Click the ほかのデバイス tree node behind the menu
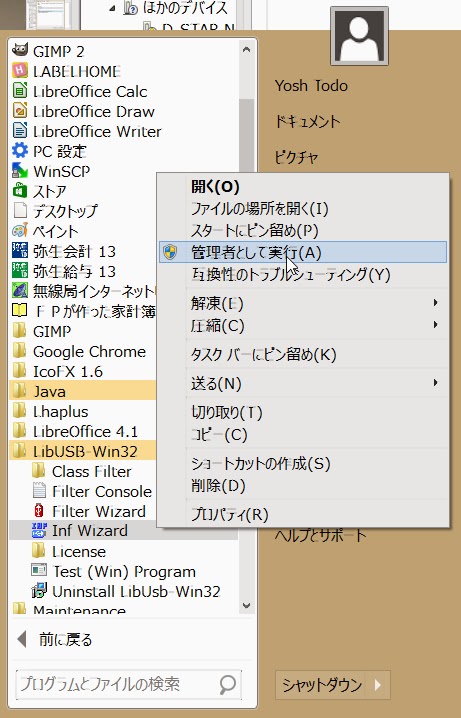This screenshot has width=461, height=718. click(x=184, y=7)
